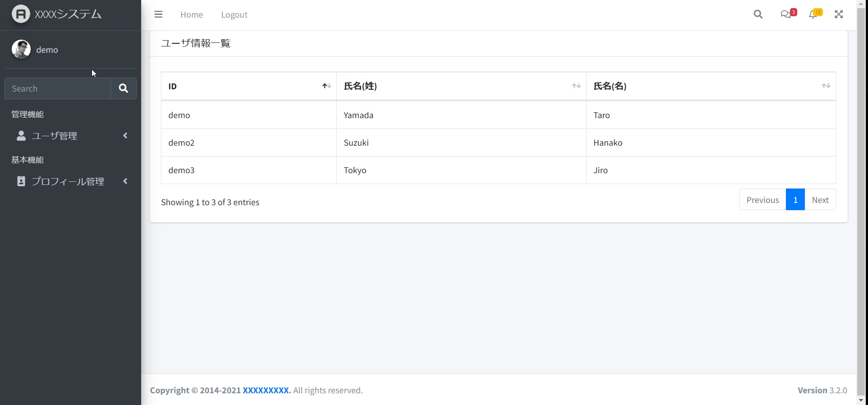Click the hamburger sidebar toggle icon
Image resolution: width=868 pixels, height=405 pixels.
(x=158, y=14)
